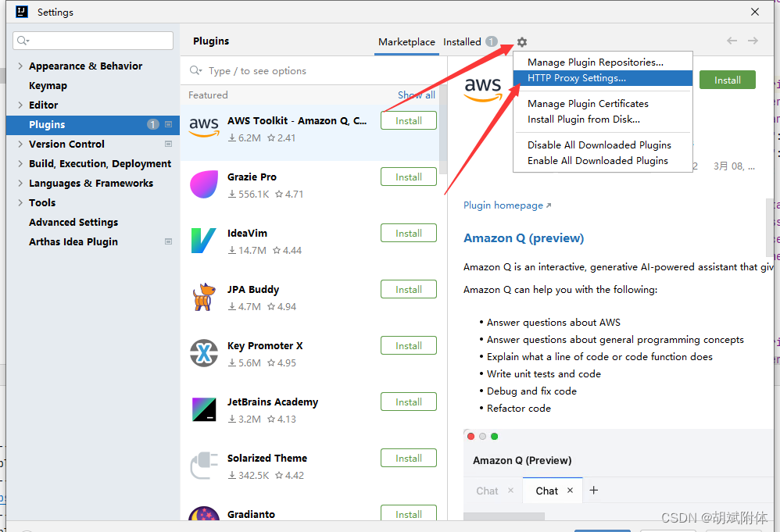
Task: Click the Arthas Idea Plugin row marker icon
Action: 168,241
